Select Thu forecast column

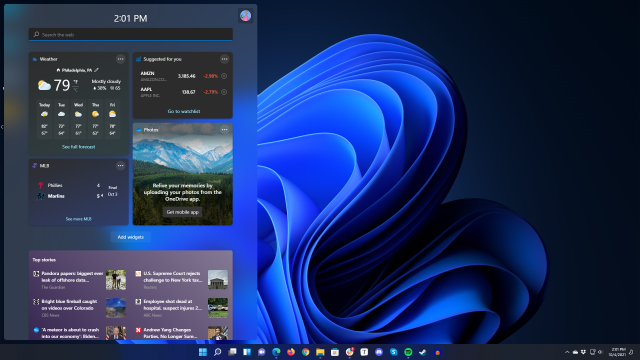coord(96,119)
